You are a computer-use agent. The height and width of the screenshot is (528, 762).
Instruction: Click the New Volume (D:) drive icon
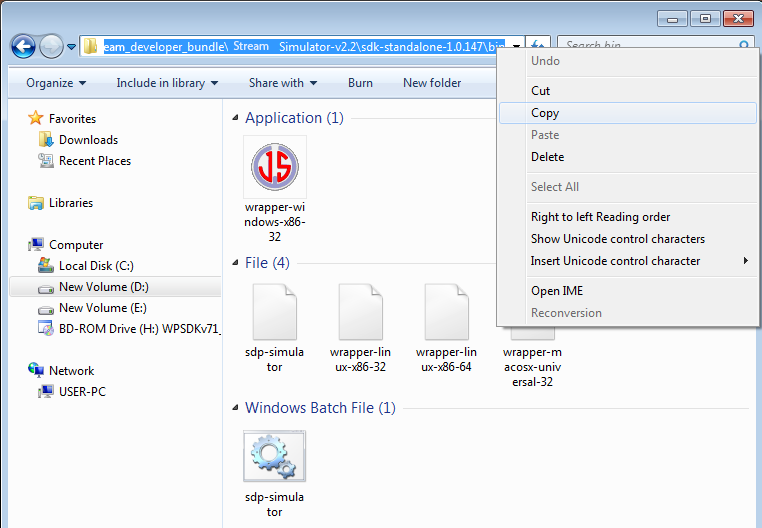point(46,288)
